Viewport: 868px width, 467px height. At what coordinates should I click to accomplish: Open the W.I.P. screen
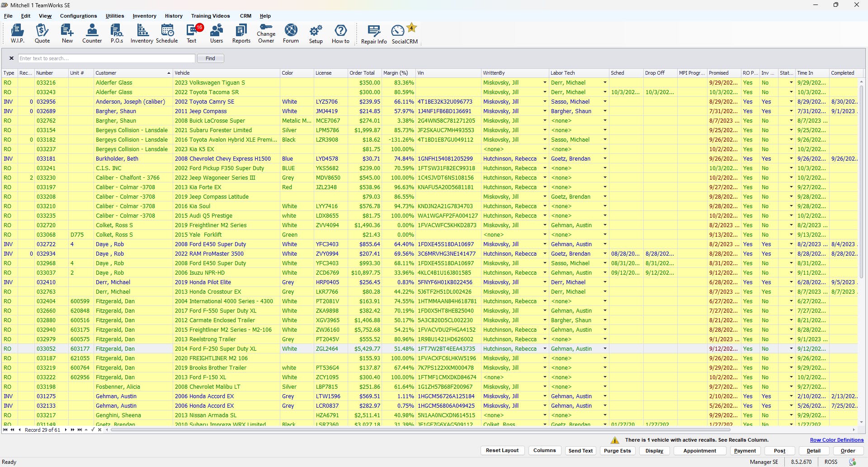pyautogui.click(x=17, y=33)
